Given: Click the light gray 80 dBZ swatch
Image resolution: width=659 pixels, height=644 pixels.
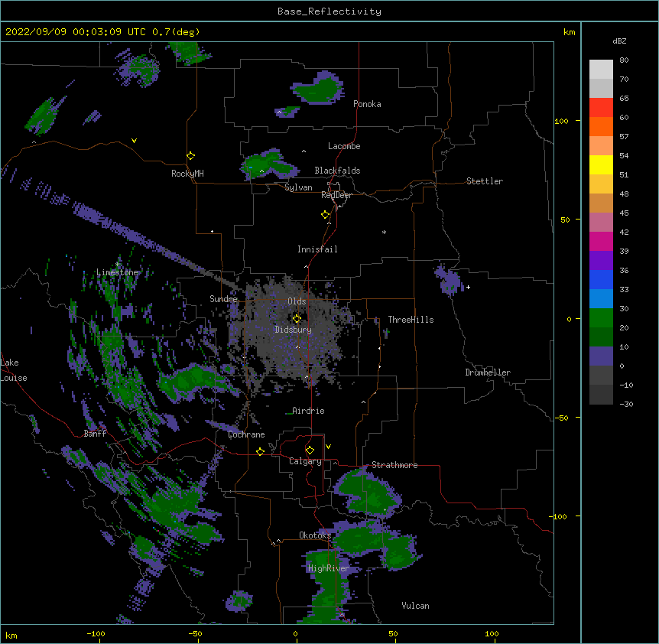Looking at the screenshot, I should point(601,70).
